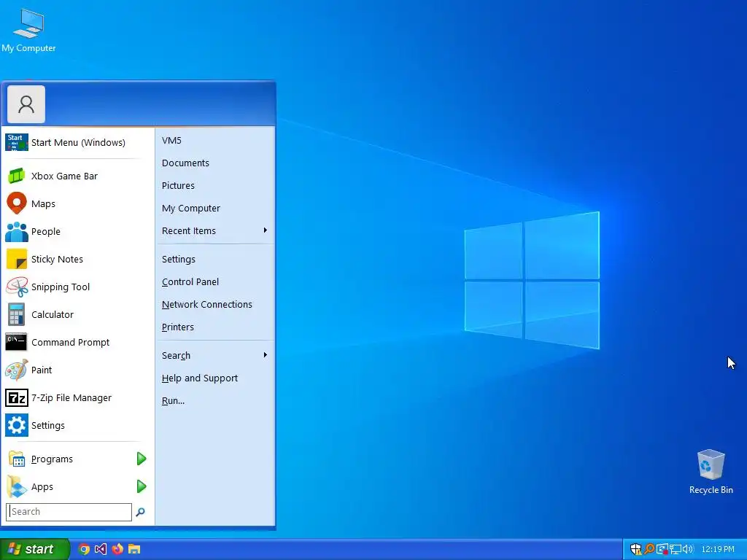
Task: Open the network tray icon
Action: point(675,549)
